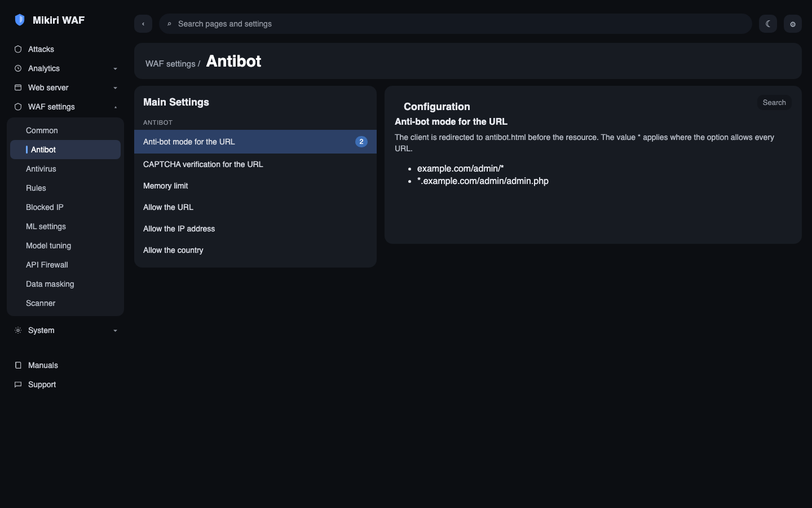Open settings with the top-right gear icon
The height and width of the screenshot is (508, 812).
pyautogui.click(x=793, y=24)
